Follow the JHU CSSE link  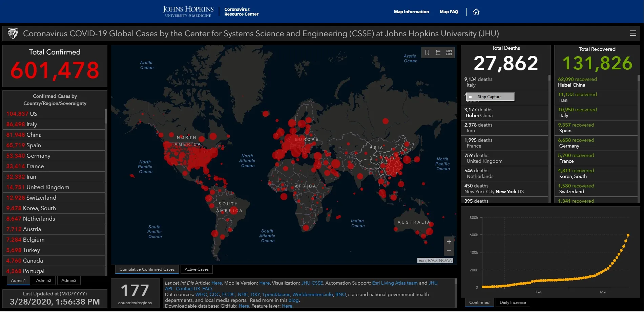coord(312,283)
